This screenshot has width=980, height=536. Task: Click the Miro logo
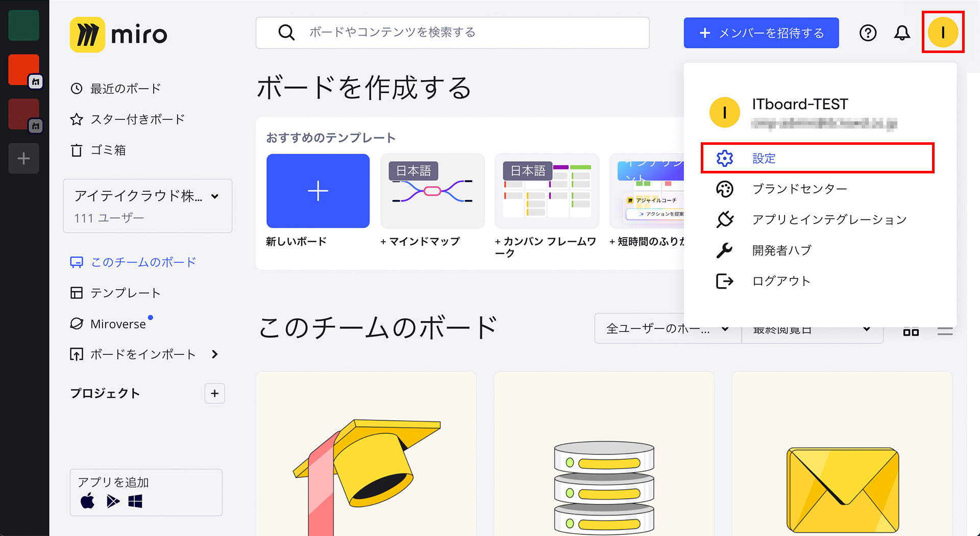pos(118,35)
